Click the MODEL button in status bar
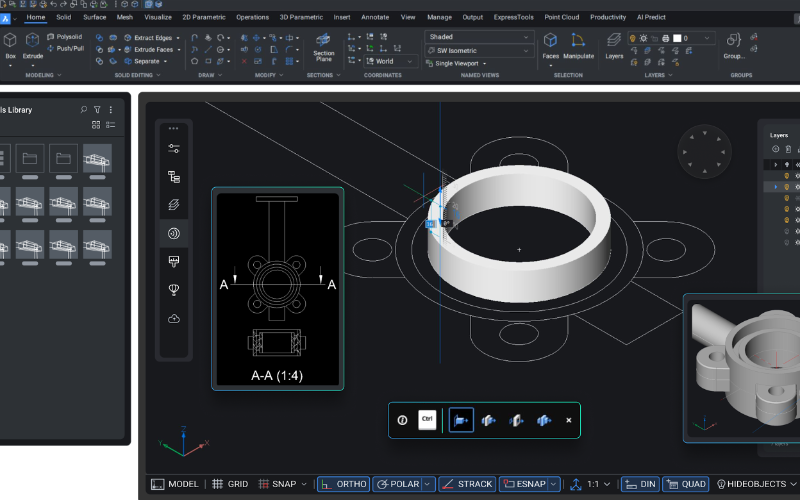 (x=174, y=484)
